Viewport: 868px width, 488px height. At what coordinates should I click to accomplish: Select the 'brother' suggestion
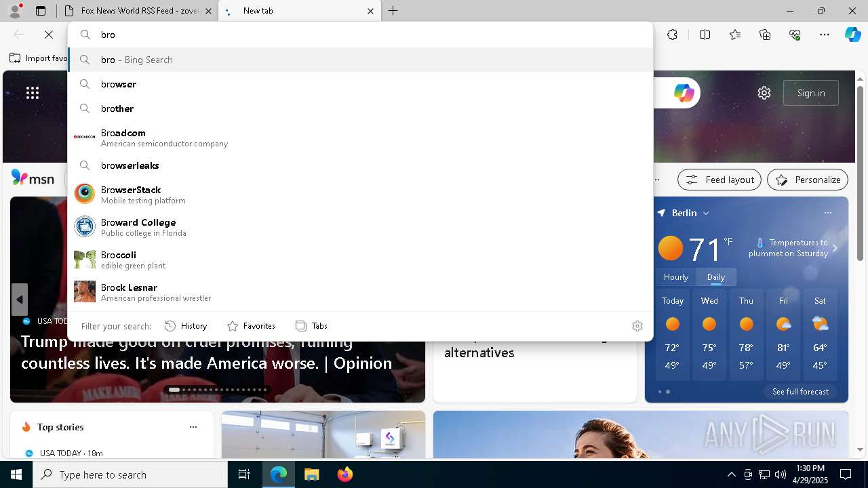(x=360, y=108)
